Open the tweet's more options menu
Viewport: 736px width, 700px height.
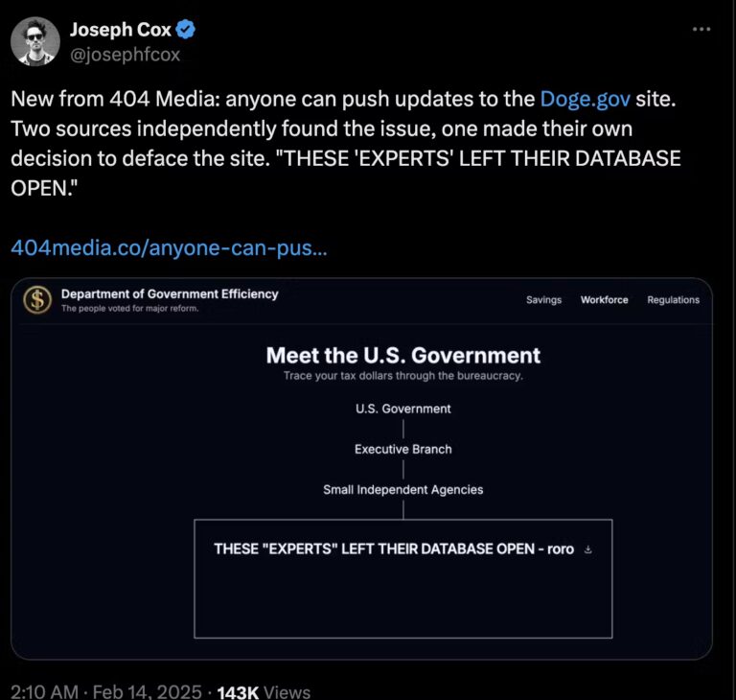[701, 30]
